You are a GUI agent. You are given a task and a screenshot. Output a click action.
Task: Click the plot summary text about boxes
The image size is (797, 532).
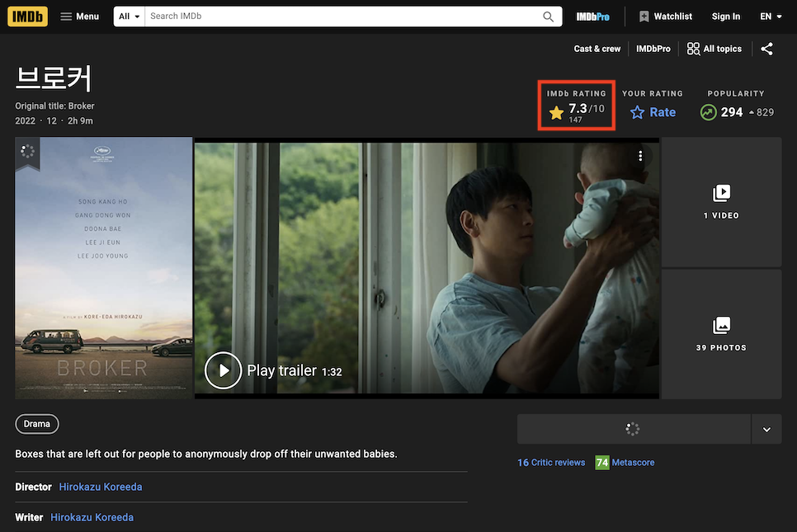[206, 454]
